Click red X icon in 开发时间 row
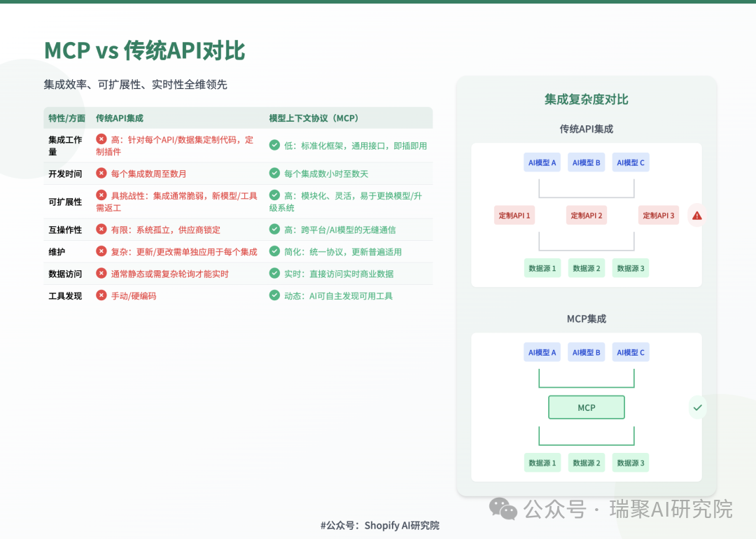 (x=101, y=173)
